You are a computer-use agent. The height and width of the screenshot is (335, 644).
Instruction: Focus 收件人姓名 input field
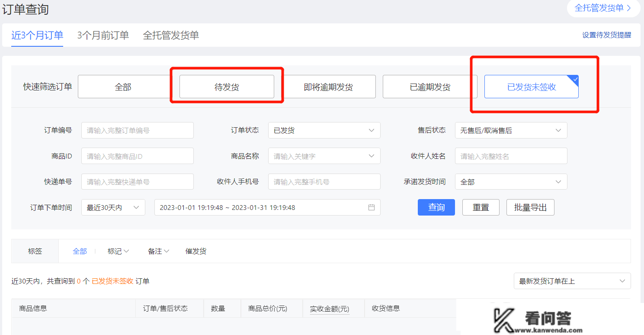511,156
